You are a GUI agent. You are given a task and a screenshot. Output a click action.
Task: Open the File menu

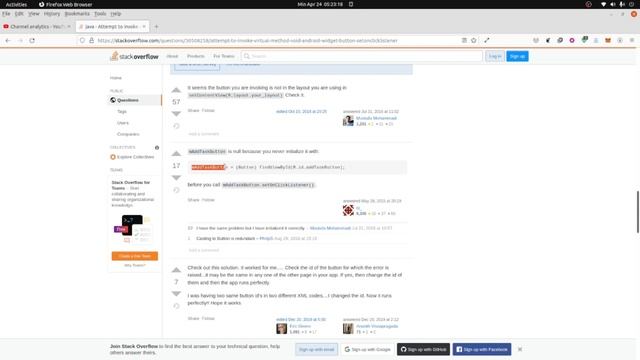[6, 13]
